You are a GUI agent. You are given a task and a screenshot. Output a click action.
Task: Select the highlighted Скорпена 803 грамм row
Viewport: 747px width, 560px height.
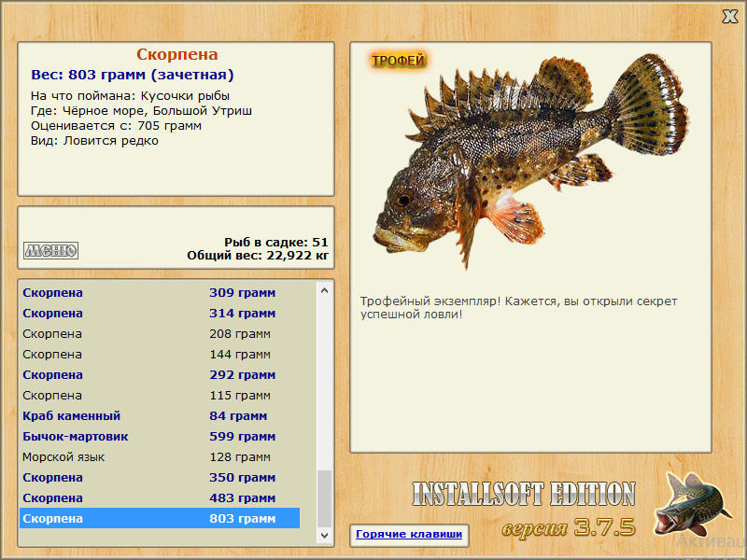click(160, 518)
